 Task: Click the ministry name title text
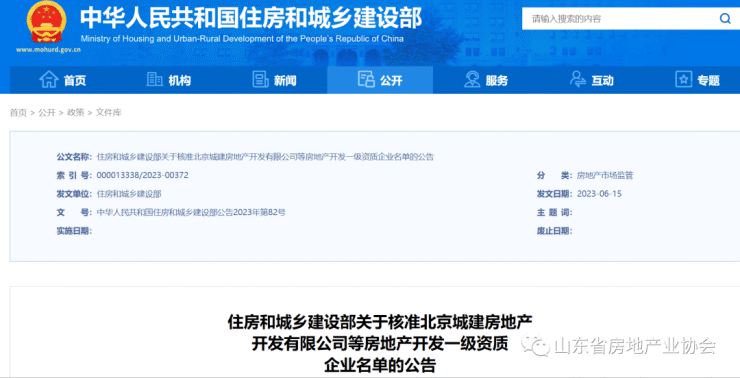[251, 19]
